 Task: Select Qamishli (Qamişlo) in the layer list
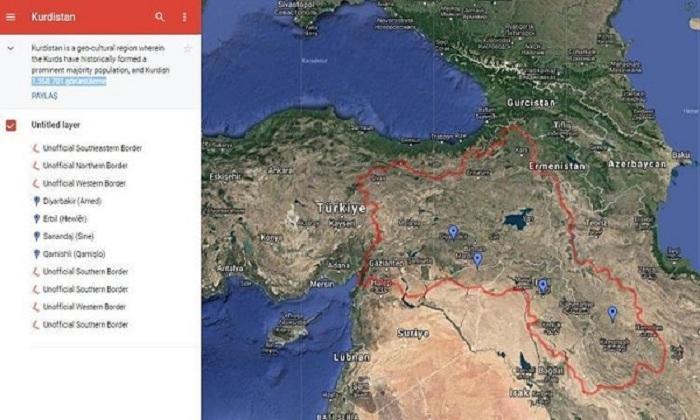pyautogui.click(x=76, y=254)
